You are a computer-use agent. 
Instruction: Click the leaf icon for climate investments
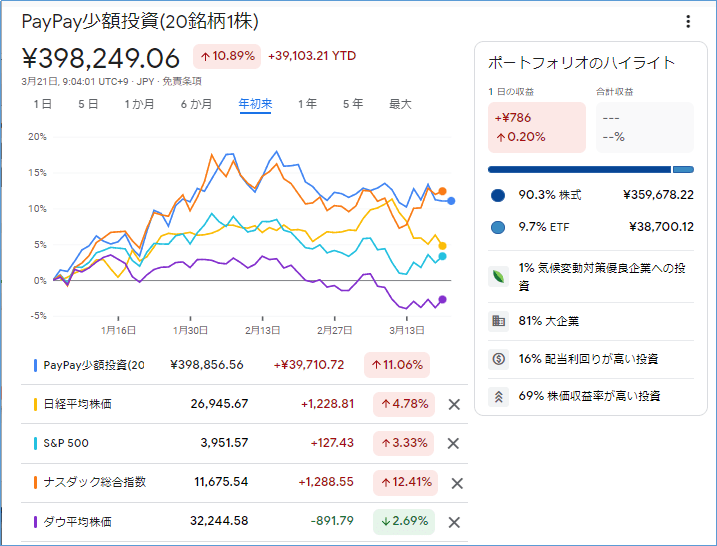coord(498,276)
